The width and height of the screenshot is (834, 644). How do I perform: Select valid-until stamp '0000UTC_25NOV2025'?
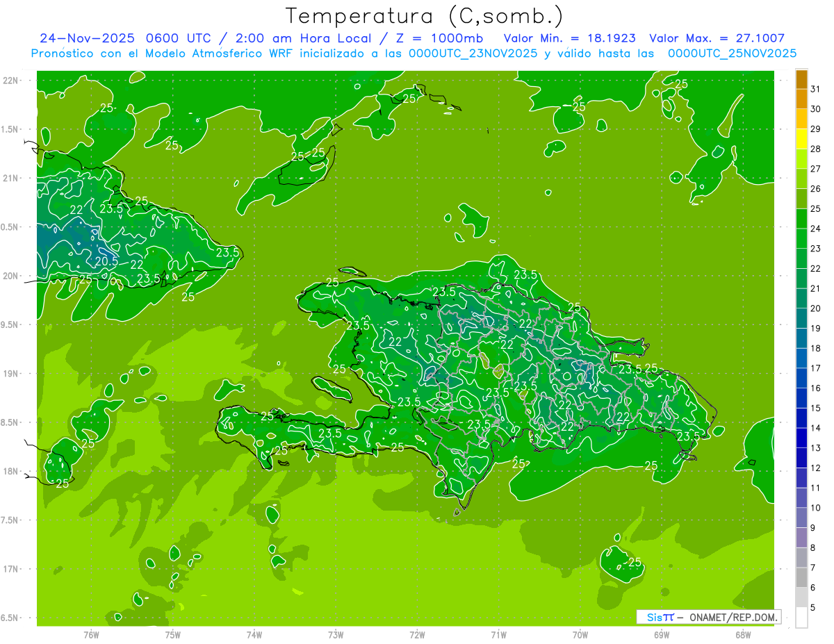(x=732, y=53)
